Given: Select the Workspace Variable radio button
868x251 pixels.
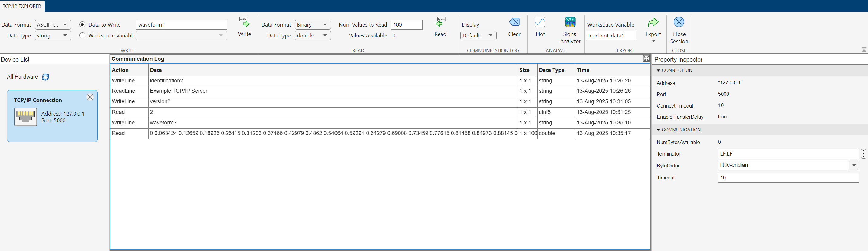Looking at the screenshot, I should pyautogui.click(x=83, y=35).
